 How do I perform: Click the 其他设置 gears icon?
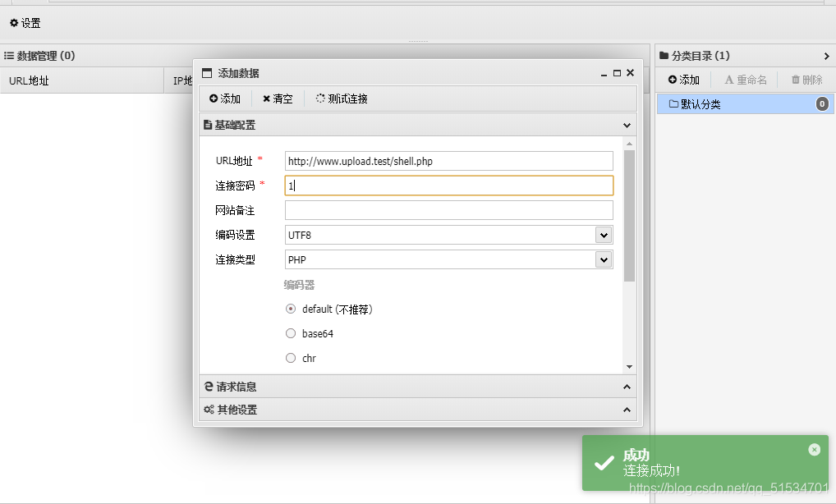[x=209, y=410]
